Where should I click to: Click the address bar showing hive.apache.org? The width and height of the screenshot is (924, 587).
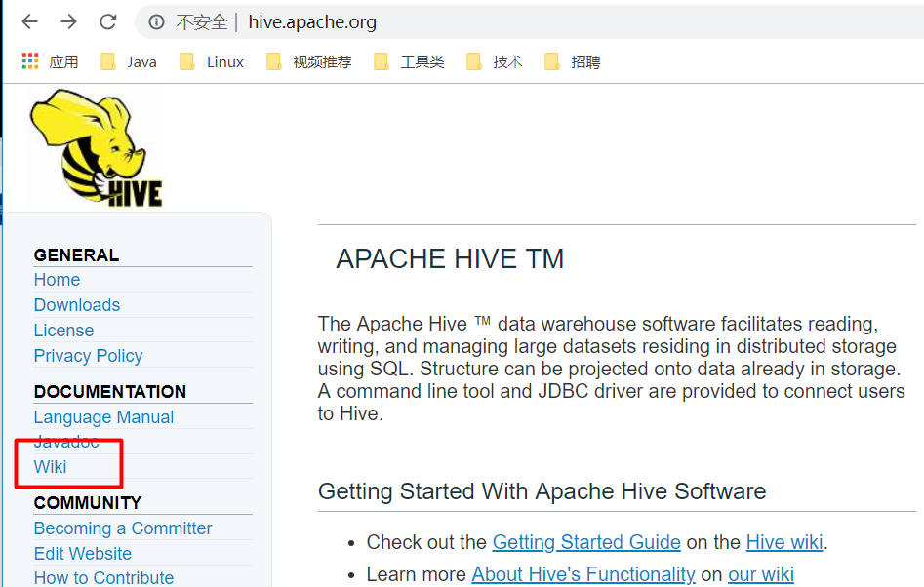488,21
